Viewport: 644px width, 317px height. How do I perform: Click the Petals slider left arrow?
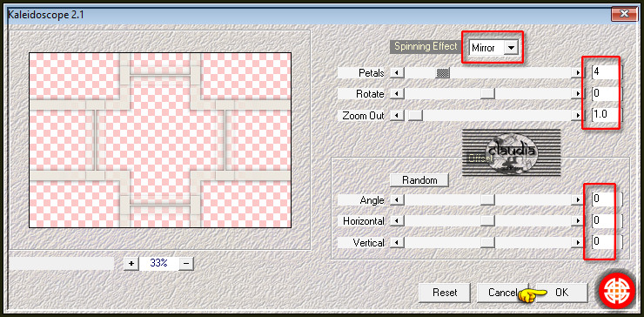(397, 73)
